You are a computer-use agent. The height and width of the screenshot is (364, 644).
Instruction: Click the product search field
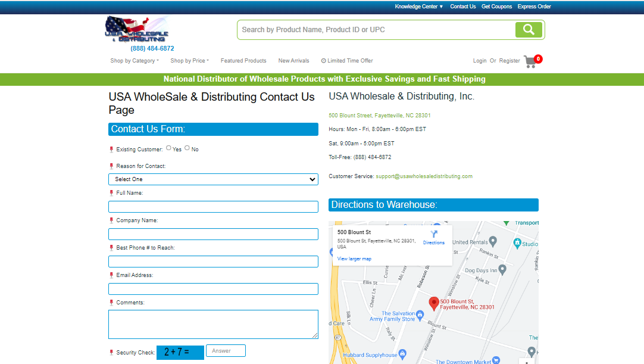click(376, 30)
